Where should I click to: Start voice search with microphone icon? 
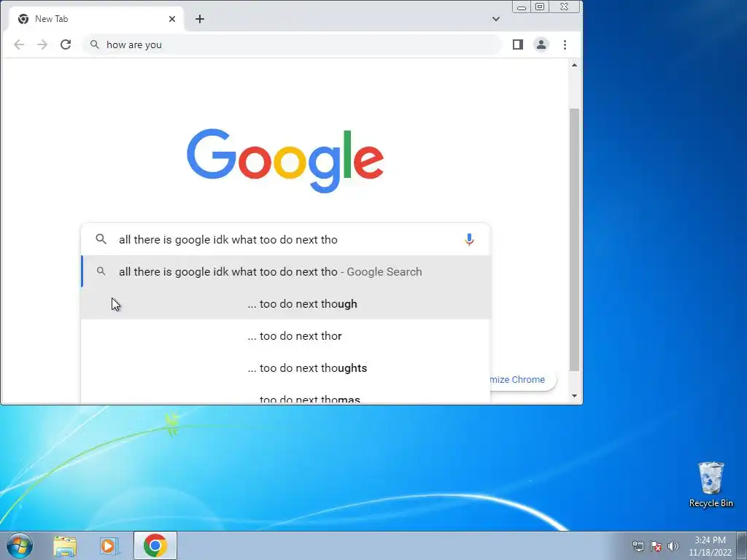[469, 239]
